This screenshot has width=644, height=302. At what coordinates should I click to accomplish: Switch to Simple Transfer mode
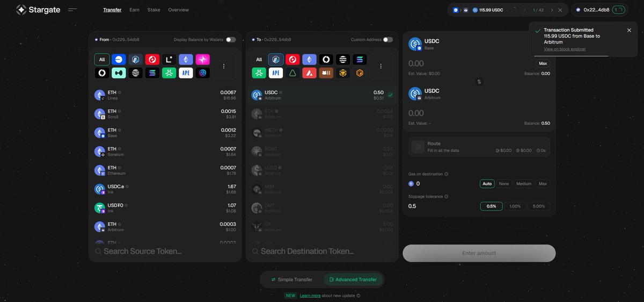point(291,279)
